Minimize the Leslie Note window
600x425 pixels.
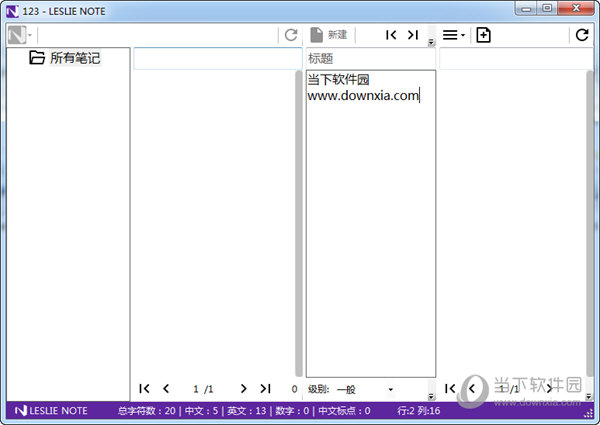[527, 8]
